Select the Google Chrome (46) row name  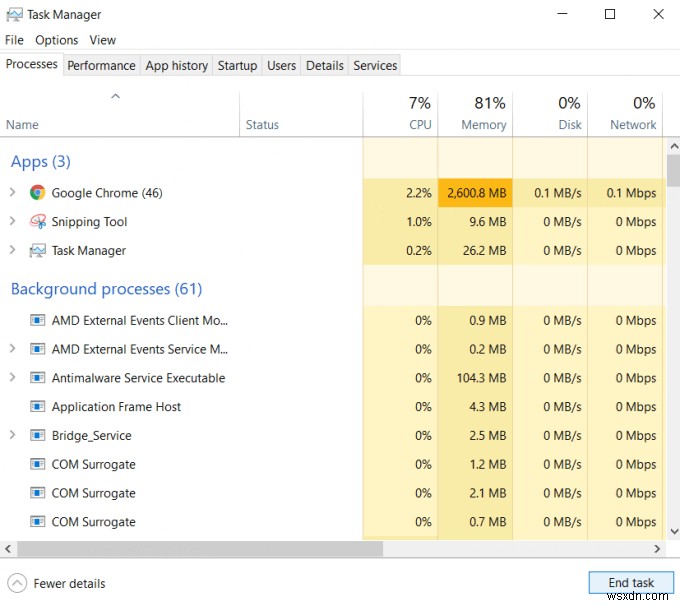pos(107,193)
